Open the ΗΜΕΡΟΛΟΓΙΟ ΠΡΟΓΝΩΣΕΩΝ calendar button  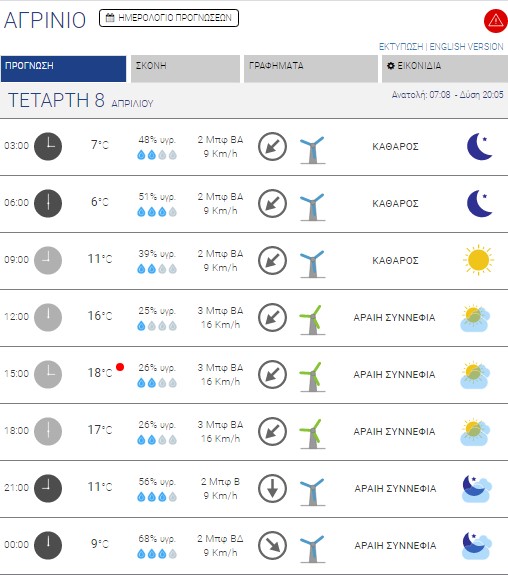point(169,18)
